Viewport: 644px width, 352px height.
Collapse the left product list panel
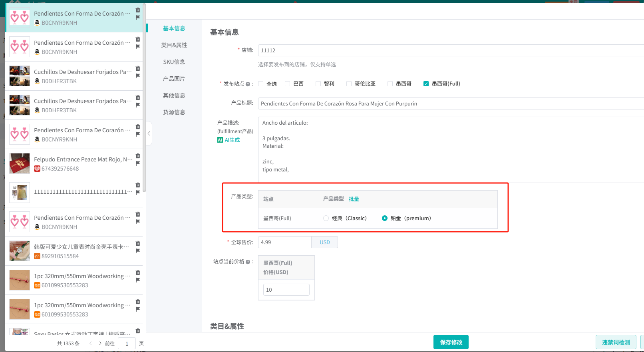[x=149, y=133]
